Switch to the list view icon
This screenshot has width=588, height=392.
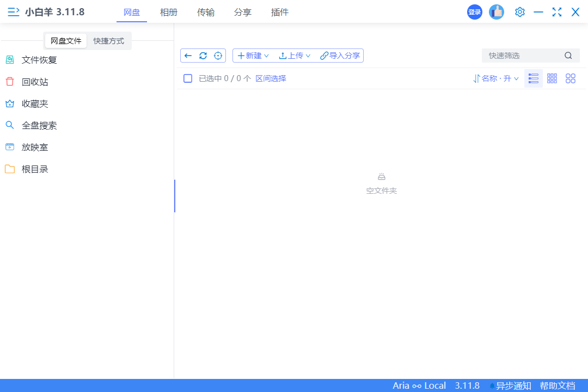[x=533, y=78]
